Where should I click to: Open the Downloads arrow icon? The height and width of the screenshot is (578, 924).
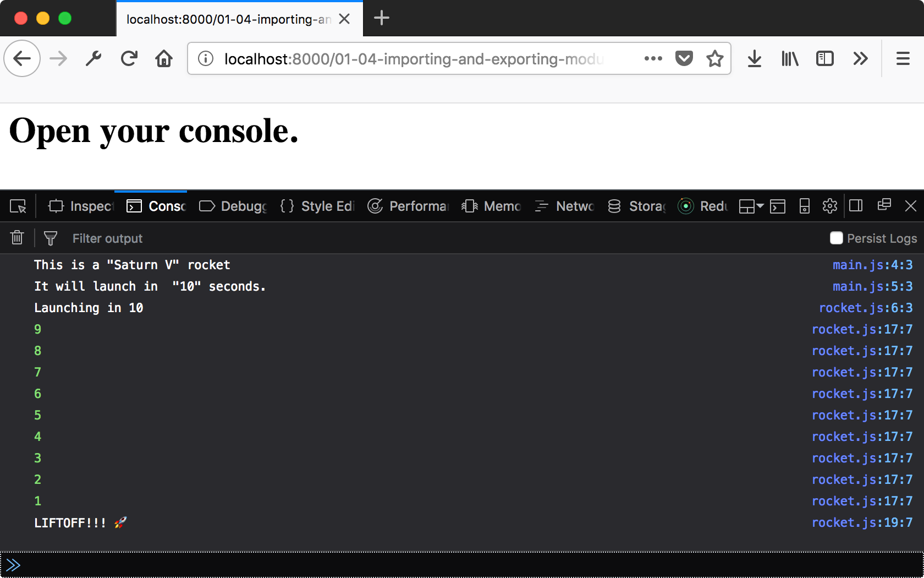755,58
